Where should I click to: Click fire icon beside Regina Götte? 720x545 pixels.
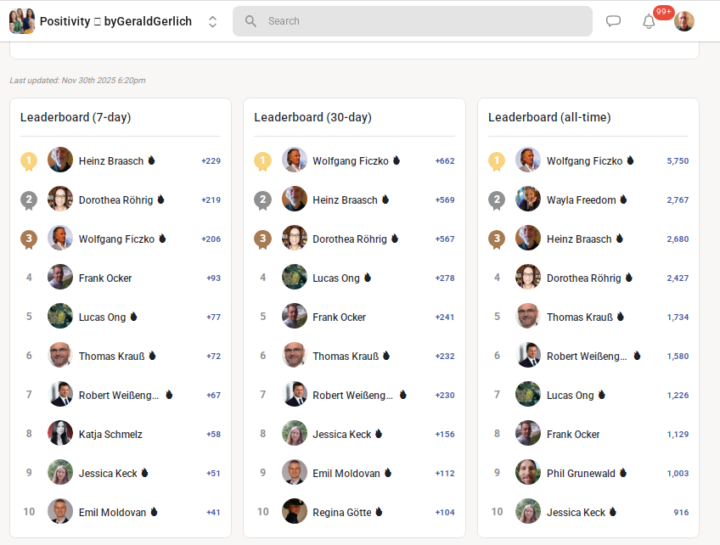[379, 511]
